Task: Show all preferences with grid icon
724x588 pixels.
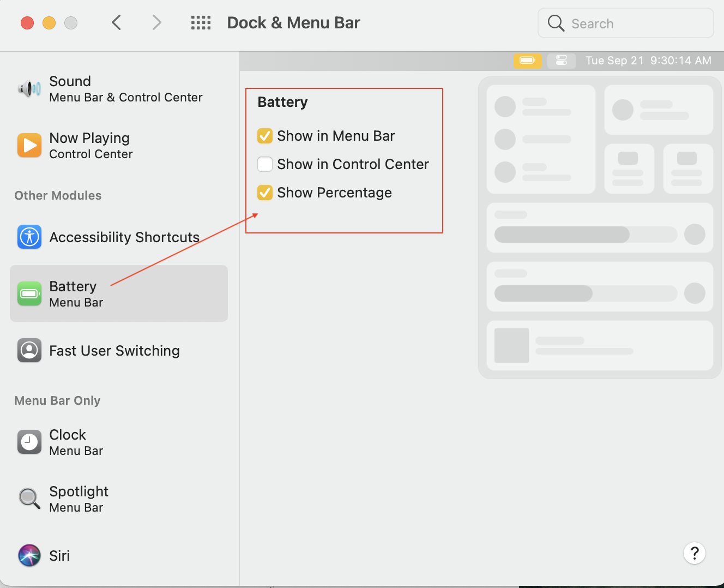Action: point(201,23)
